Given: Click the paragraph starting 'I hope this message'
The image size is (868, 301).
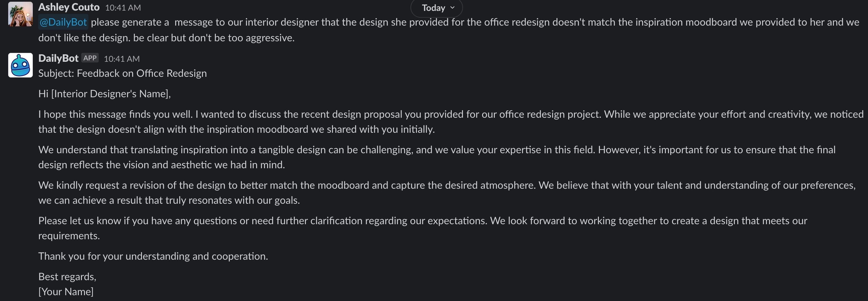Looking at the screenshot, I should (x=451, y=122).
